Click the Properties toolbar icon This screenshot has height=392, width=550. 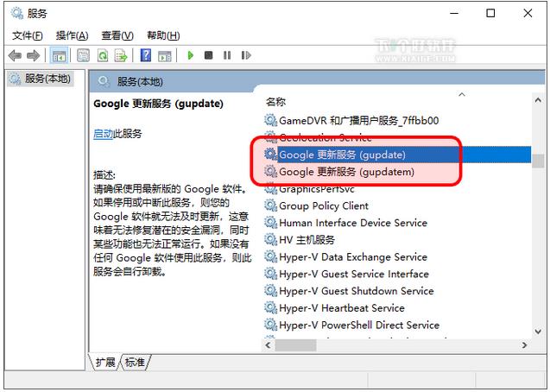click(x=83, y=55)
